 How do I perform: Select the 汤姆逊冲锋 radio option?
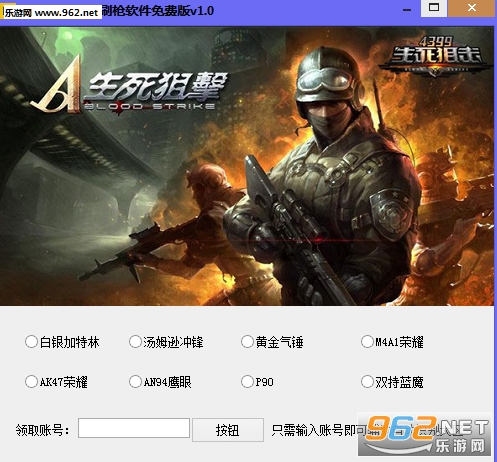click(x=166, y=342)
